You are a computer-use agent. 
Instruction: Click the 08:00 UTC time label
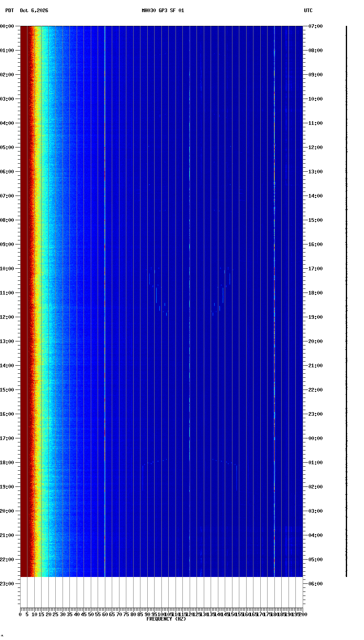click(316, 51)
